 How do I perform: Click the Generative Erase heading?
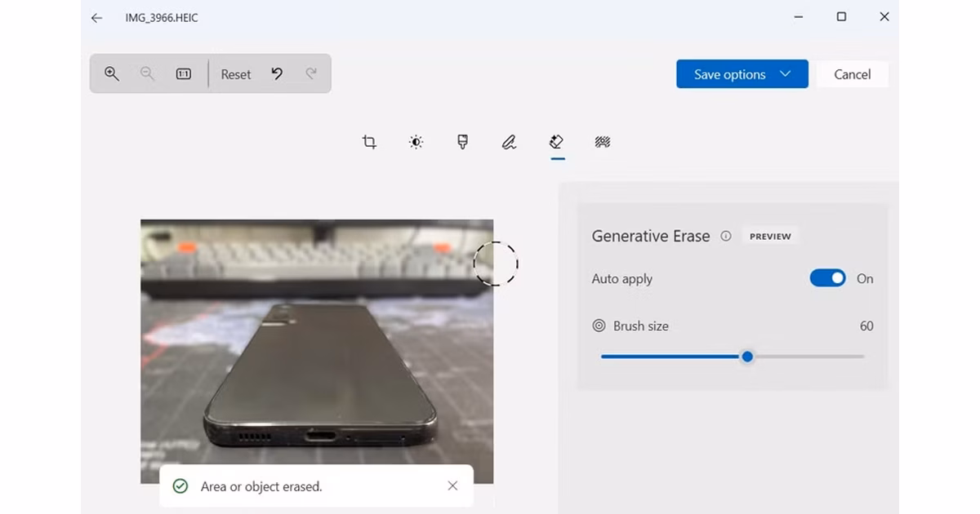point(651,236)
